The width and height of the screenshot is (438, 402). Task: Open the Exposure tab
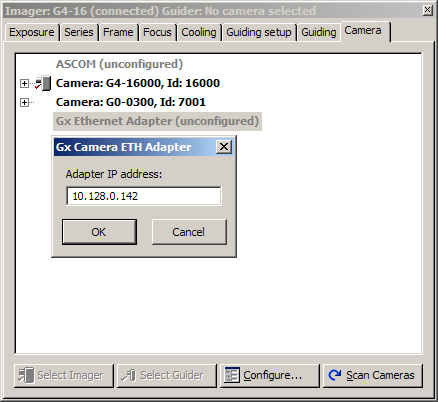[32, 32]
